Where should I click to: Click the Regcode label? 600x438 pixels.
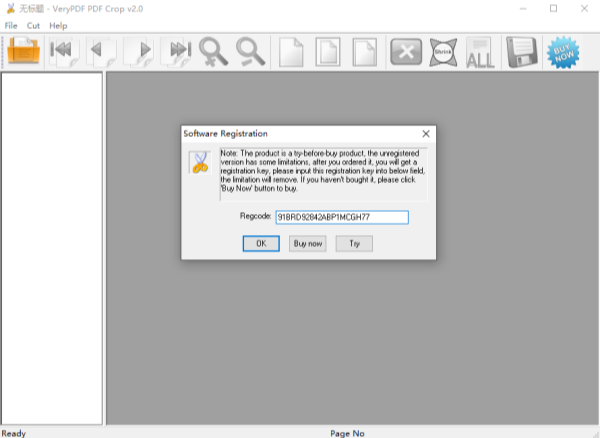pos(255,216)
